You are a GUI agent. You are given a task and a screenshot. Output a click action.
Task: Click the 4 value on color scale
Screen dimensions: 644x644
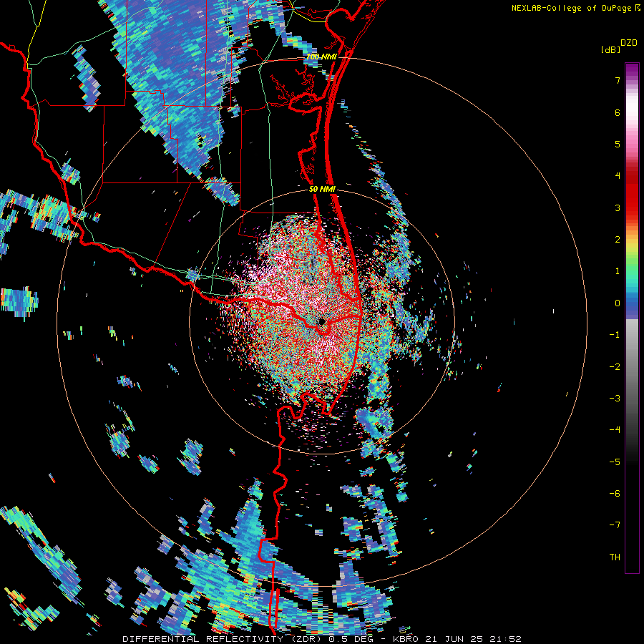coord(618,176)
